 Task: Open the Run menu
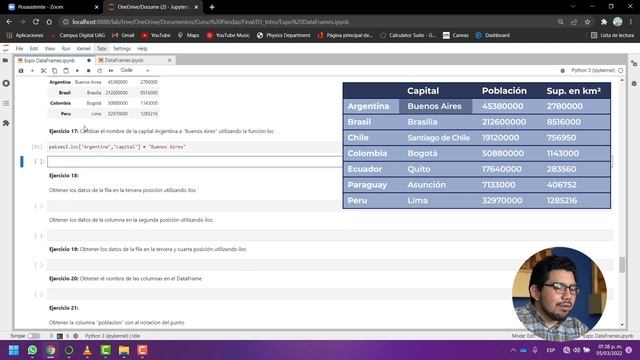[x=66, y=49]
